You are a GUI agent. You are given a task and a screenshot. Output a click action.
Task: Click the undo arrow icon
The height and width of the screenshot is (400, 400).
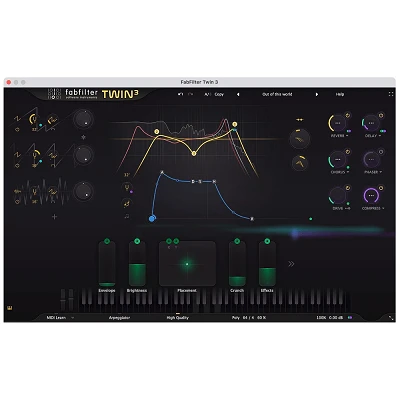coord(180,94)
